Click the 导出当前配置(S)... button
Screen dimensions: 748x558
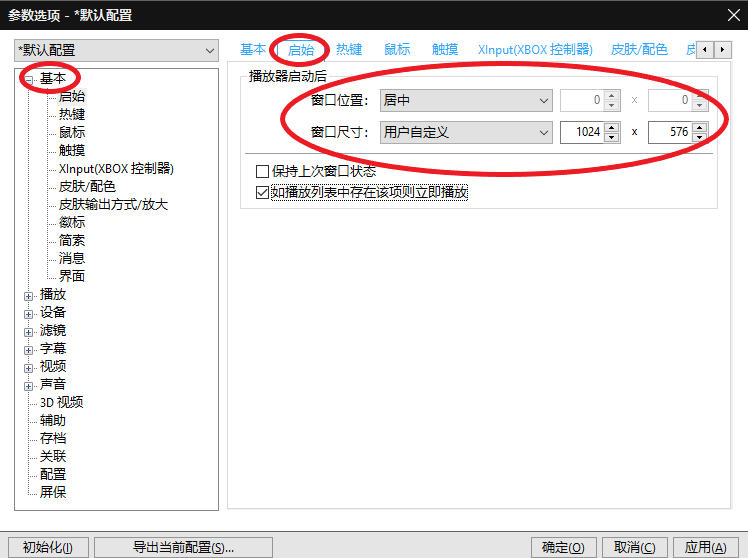tap(183, 547)
